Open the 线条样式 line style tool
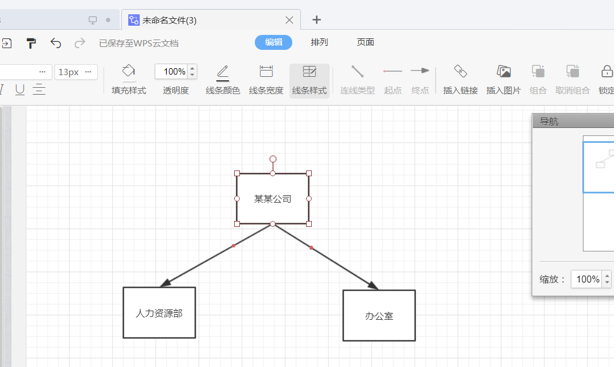Image resolution: width=616 pixels, height=367 pixels. 309,80
